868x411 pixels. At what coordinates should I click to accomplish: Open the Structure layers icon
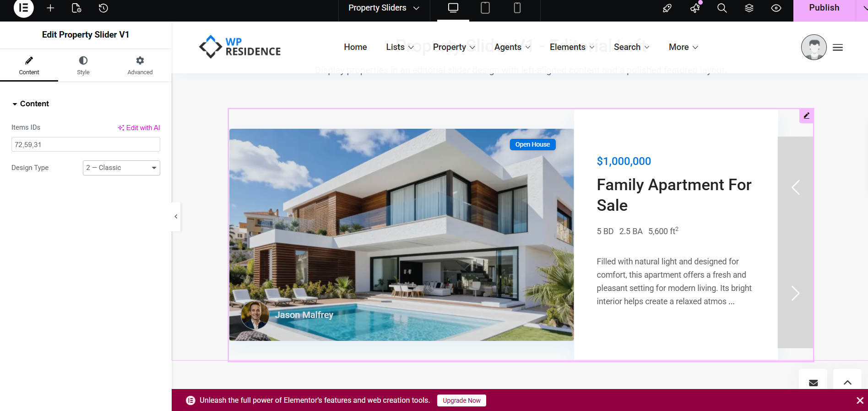[749, 8]
